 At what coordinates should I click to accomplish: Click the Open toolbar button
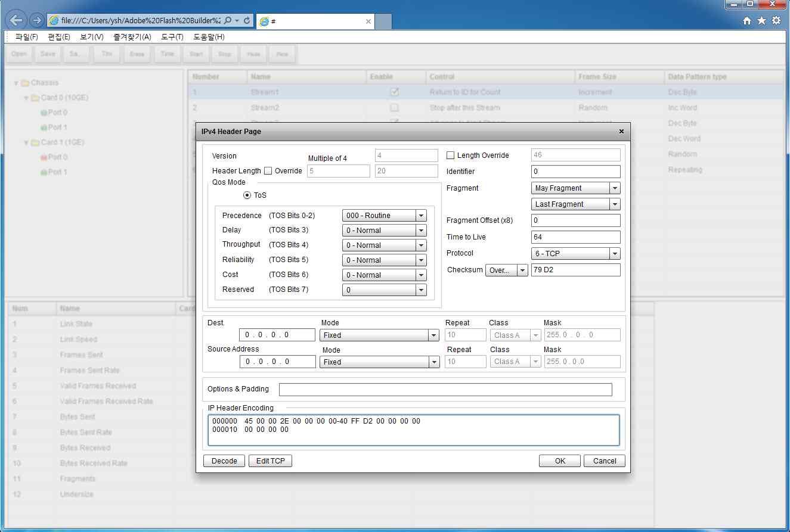click(19, 54)
